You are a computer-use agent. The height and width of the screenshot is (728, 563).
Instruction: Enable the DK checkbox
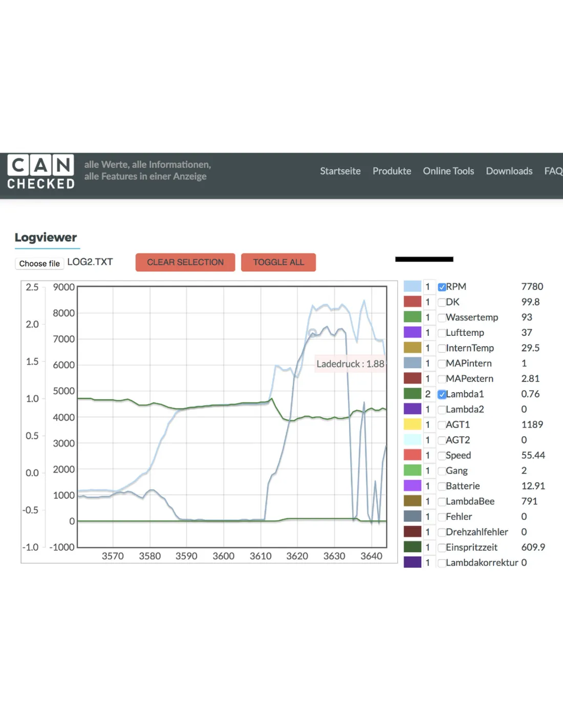442,303
